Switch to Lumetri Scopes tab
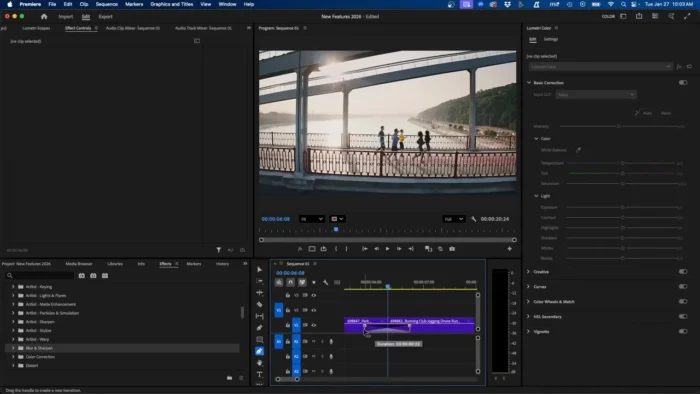This screenshot has height=394, width=700. 36,28
